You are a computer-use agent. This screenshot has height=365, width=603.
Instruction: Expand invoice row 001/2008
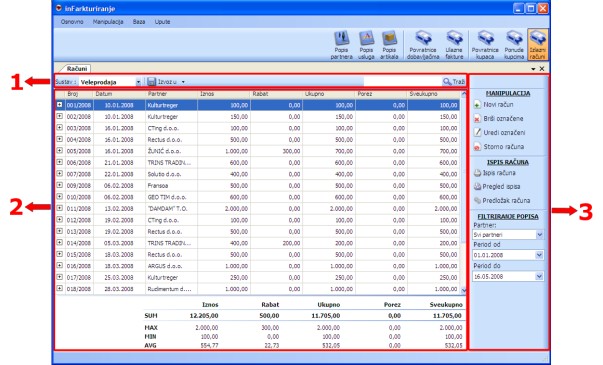(x=60, y=105)
